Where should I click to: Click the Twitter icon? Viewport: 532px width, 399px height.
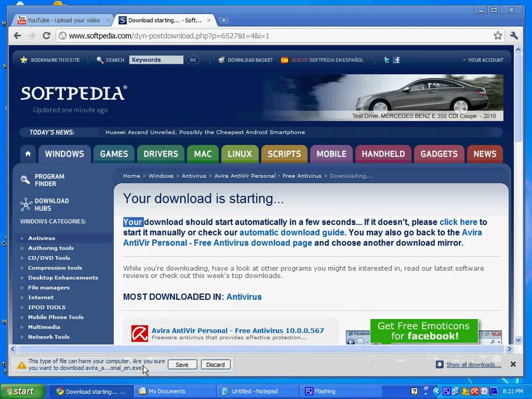coord(386,60)
